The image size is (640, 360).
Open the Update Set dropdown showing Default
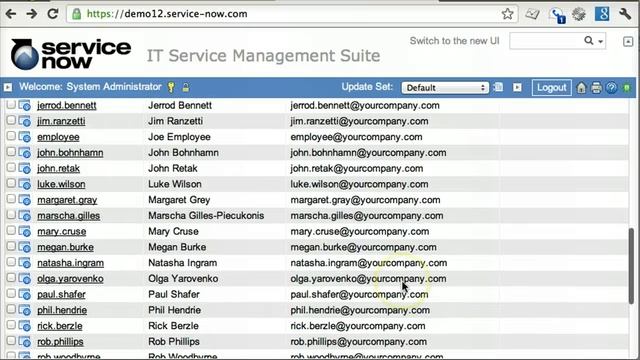coord(445,88)
